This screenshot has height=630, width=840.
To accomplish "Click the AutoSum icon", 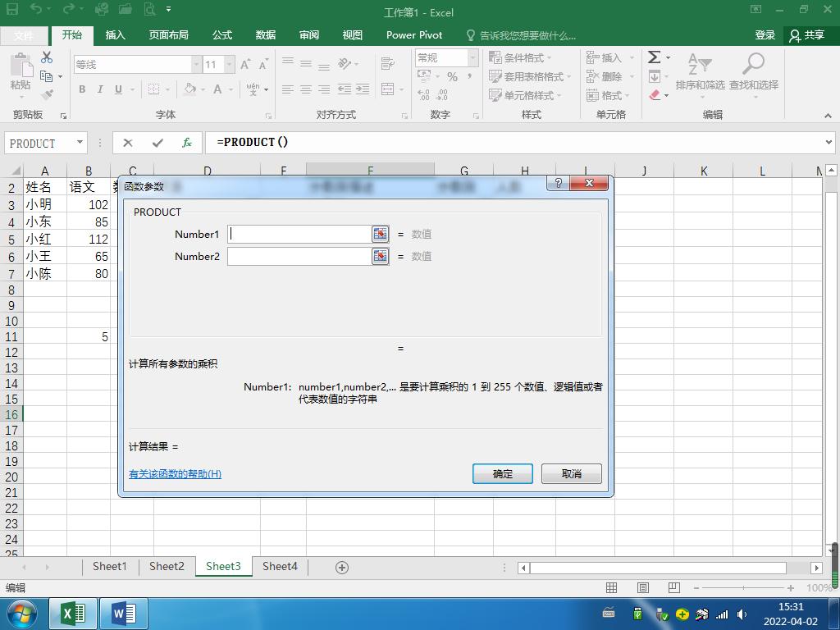I will pyautogui.click(x=654, y=57).
